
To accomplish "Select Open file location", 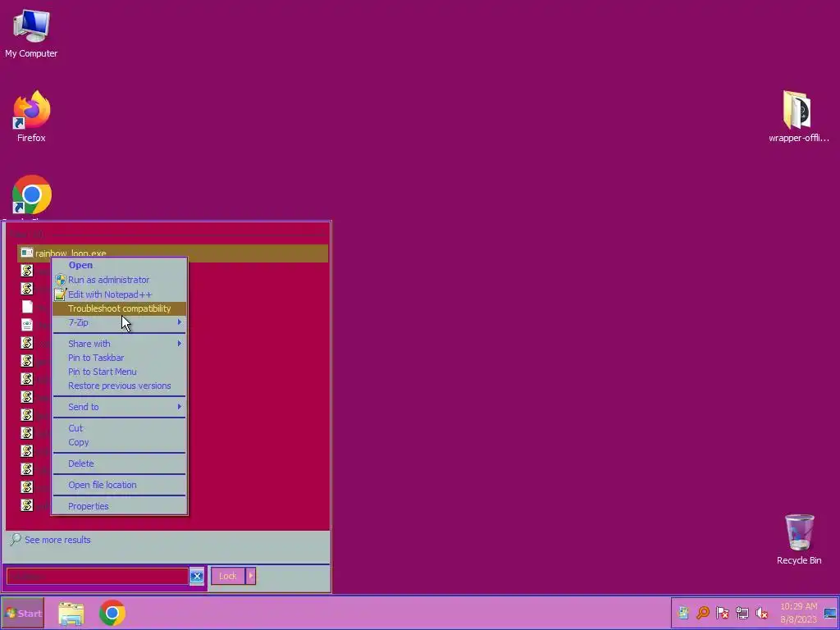I will point(120,485).
